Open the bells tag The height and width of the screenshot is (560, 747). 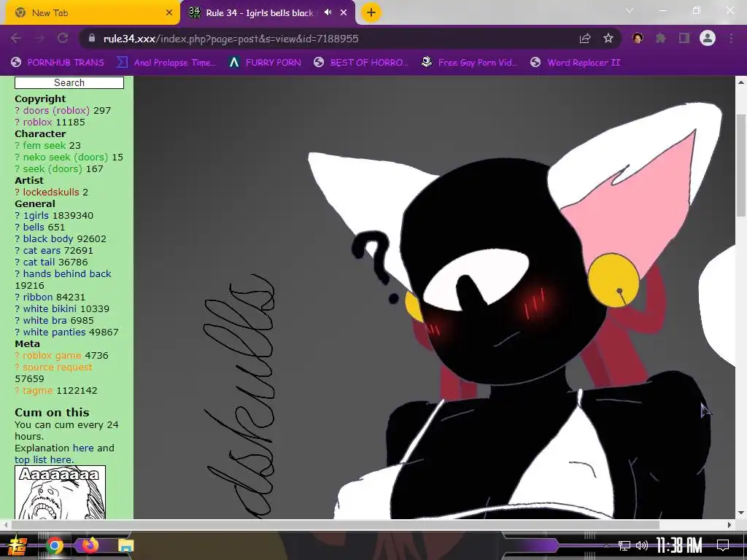34,227
